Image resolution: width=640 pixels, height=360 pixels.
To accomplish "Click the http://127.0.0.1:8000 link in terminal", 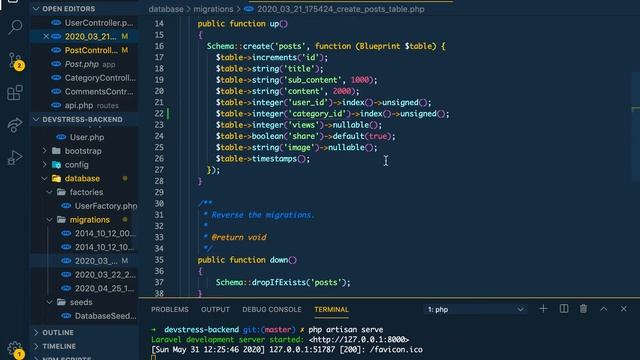I will [359, 340].
